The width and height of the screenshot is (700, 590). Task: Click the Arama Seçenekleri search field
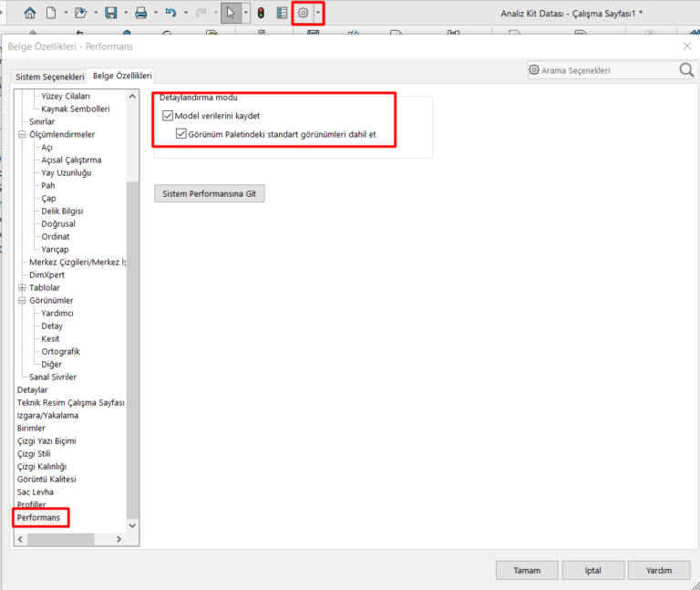[602, 70]
